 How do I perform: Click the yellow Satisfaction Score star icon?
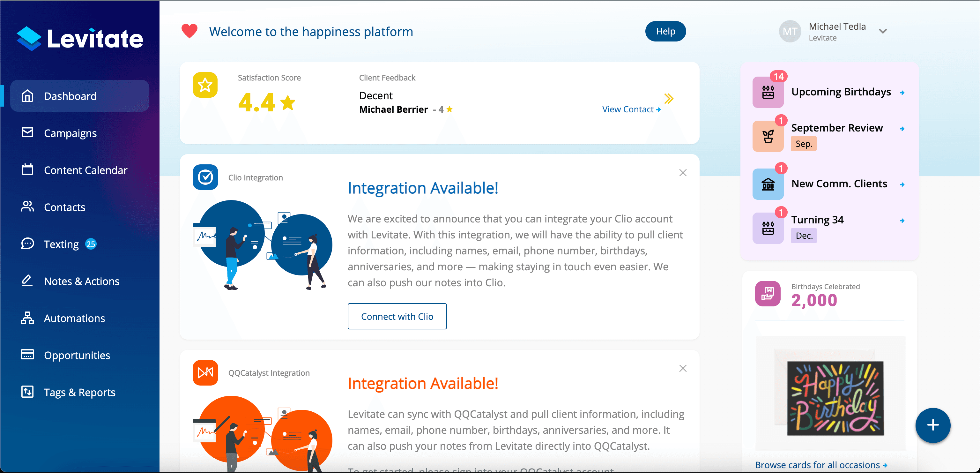point(205,85)
